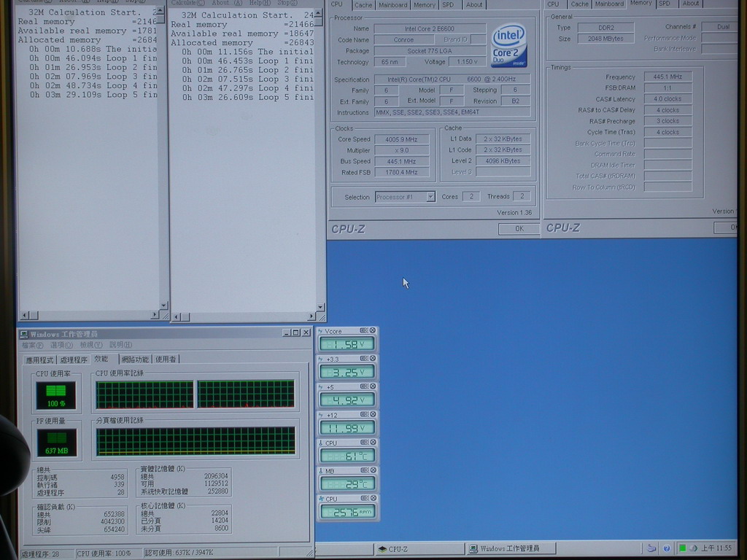Open the 選項(O) menu in Task Manager

point(61,345)
